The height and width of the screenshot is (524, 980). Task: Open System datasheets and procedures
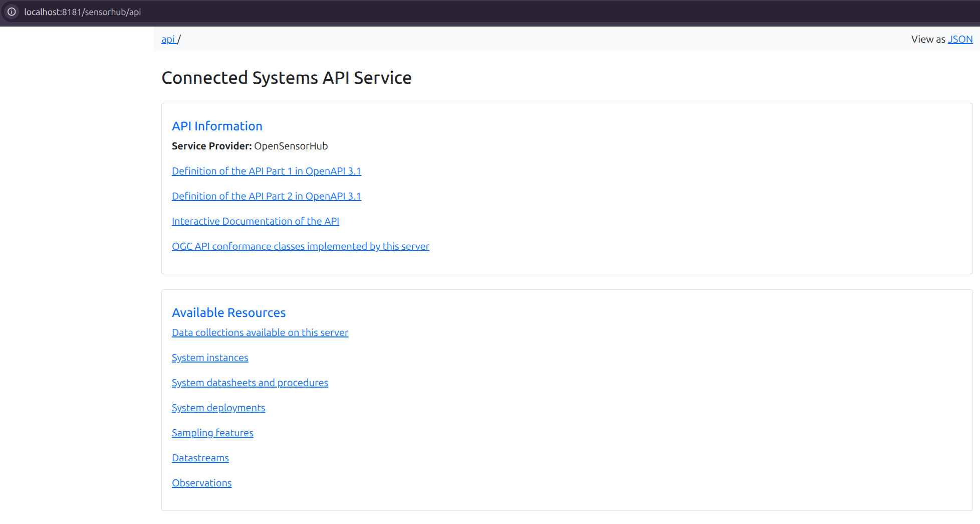coord(250,383)
